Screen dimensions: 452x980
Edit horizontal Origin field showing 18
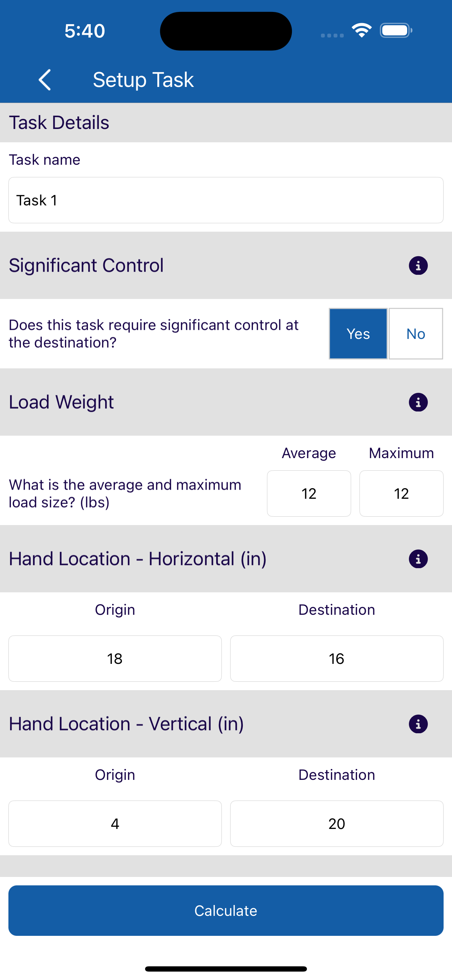pyautogui.click(x=115, y=659)
